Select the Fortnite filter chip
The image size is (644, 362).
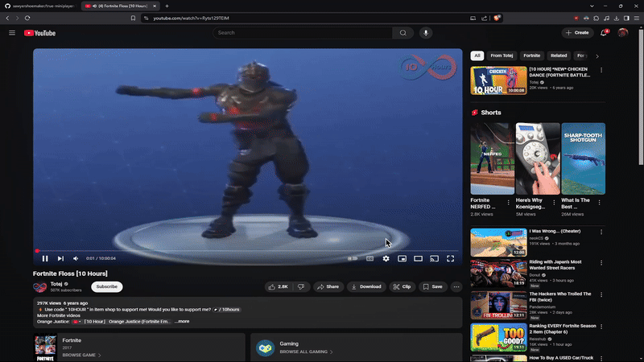532,56
